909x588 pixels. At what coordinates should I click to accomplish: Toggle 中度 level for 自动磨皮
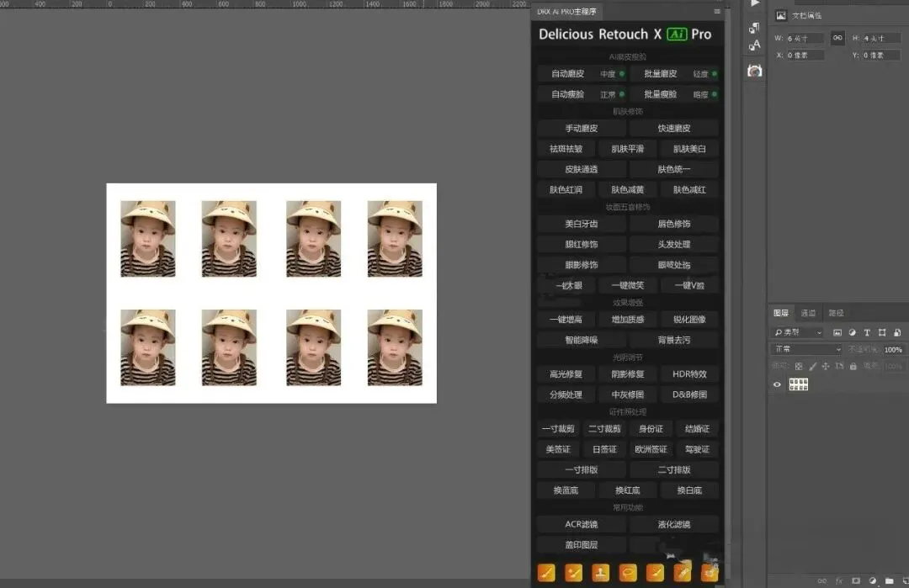612,74
